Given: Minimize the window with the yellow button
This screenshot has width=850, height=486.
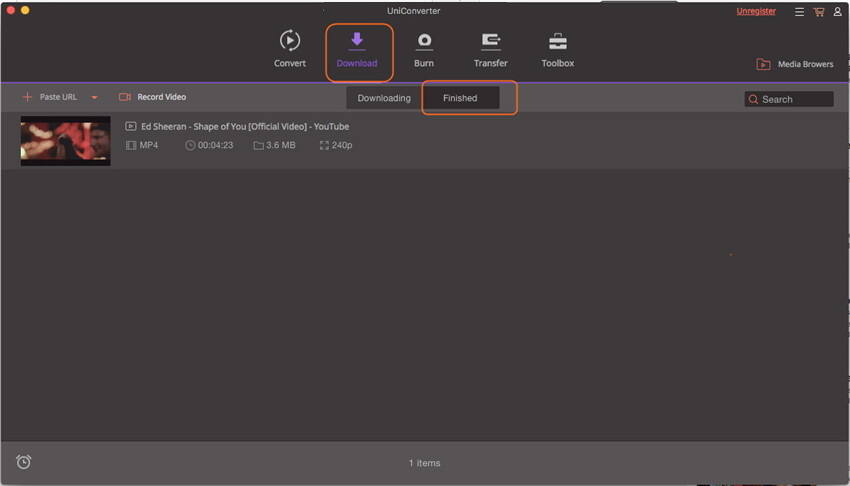Looking at the screenshot, I should [25, 10].
